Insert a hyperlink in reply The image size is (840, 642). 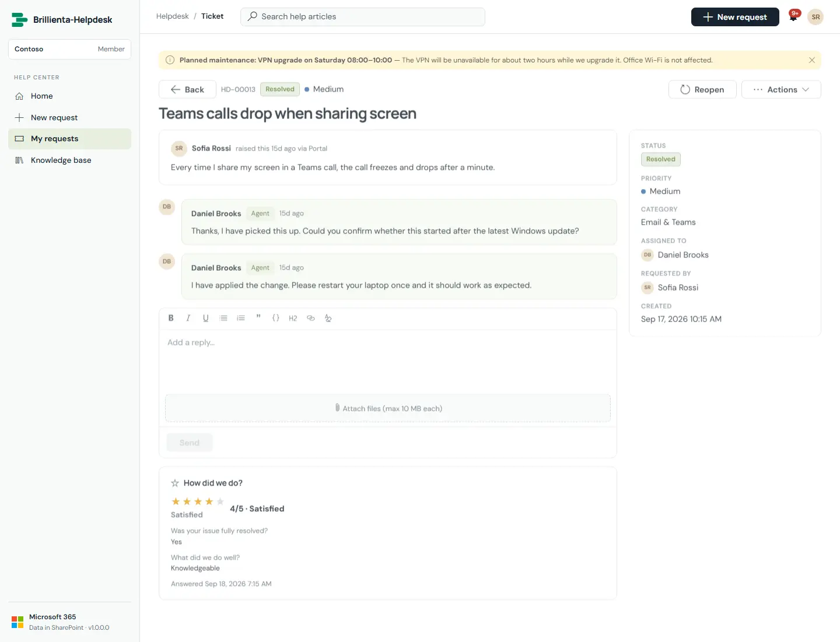pos(311,318)
